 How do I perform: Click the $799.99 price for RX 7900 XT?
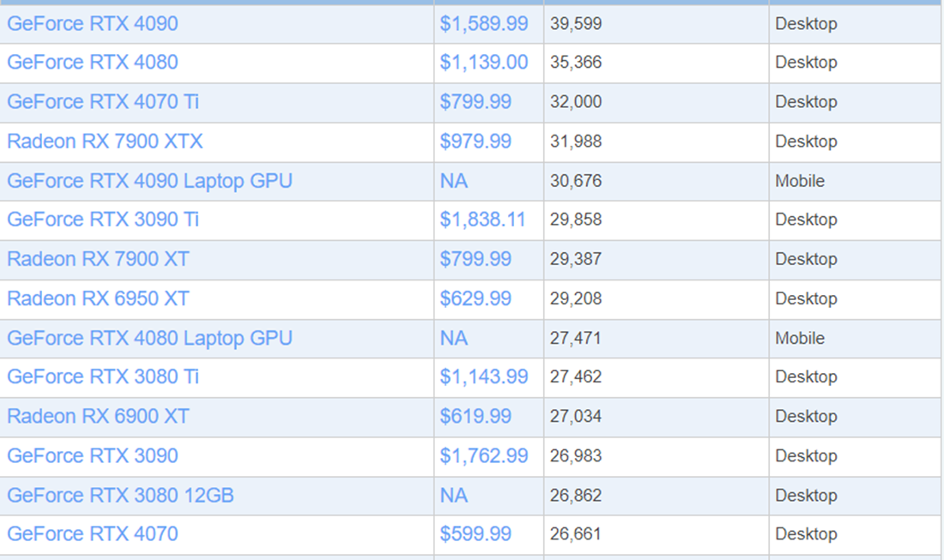475,259
